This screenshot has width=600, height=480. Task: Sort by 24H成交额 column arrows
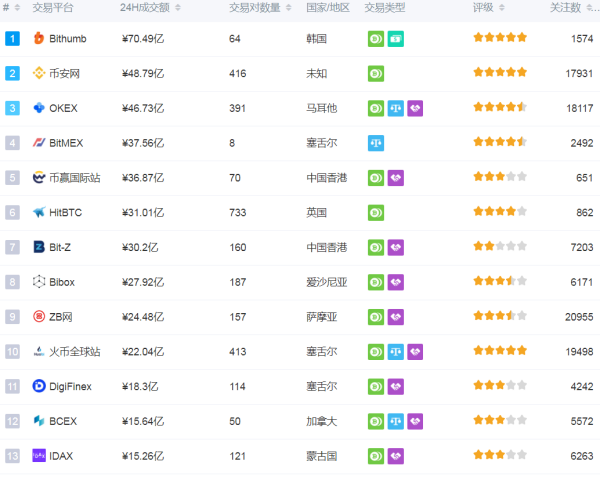coord(178,7)
